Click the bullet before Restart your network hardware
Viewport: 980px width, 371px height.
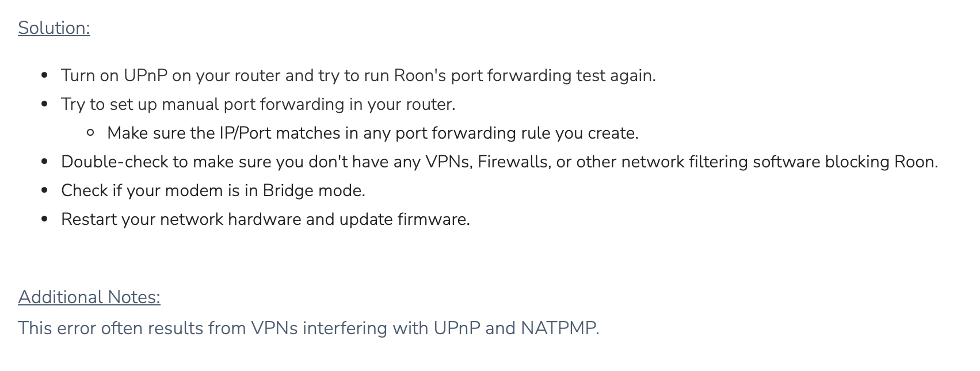click(44, 219)
